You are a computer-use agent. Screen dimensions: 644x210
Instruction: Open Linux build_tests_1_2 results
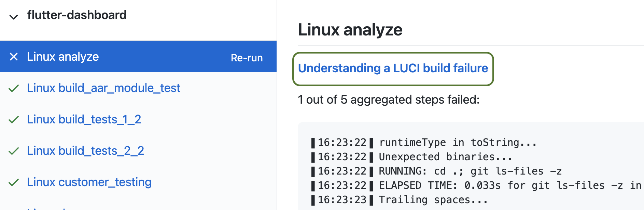[84, 119]
